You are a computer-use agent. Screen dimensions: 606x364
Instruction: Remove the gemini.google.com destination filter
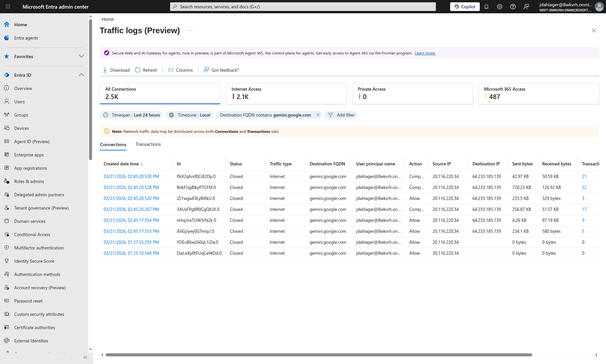tap(318, 115)
